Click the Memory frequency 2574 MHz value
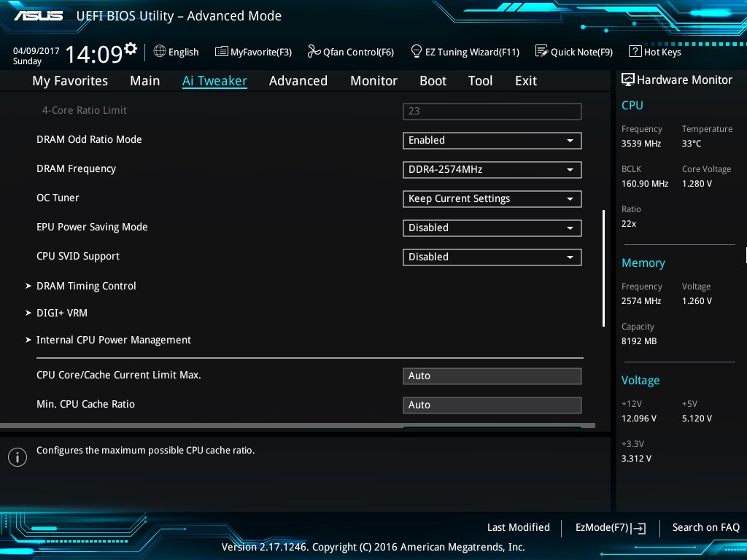The image size is (747, 560). [x=641, y=301]
